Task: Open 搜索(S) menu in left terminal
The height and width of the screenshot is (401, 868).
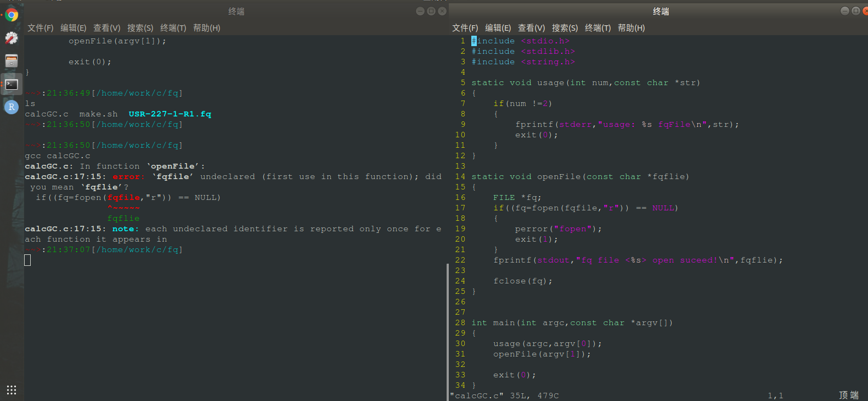Action: 140,28
